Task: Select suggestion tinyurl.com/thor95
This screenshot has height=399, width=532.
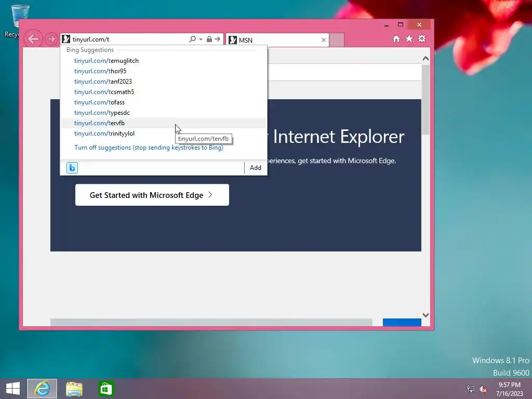Action: [164, 71]
